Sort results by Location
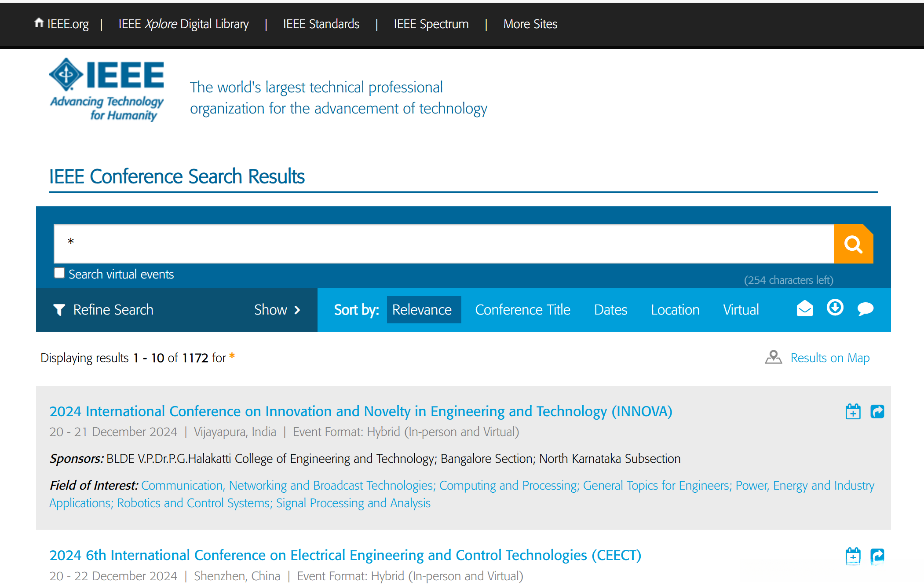 (x=675, y=310)
